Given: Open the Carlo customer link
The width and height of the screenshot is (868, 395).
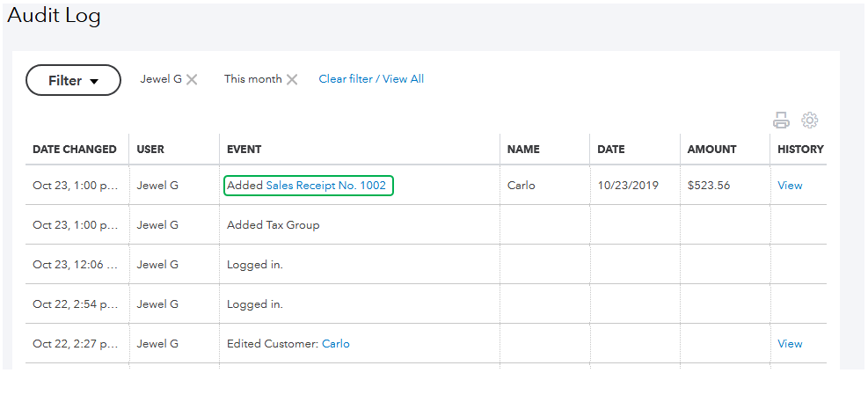Looking at the screenshot, I should coord(336,344).
